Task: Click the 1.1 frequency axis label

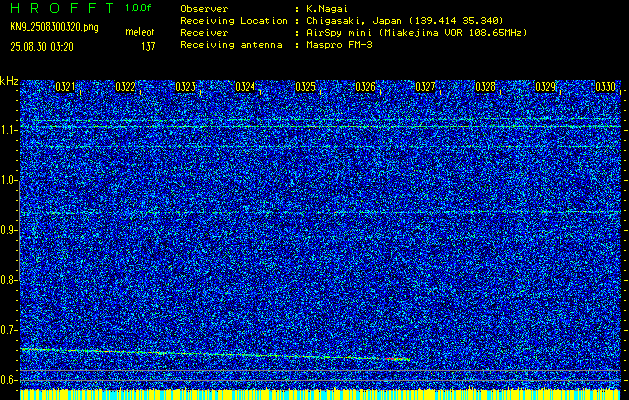Action: (x=8, y=130)
